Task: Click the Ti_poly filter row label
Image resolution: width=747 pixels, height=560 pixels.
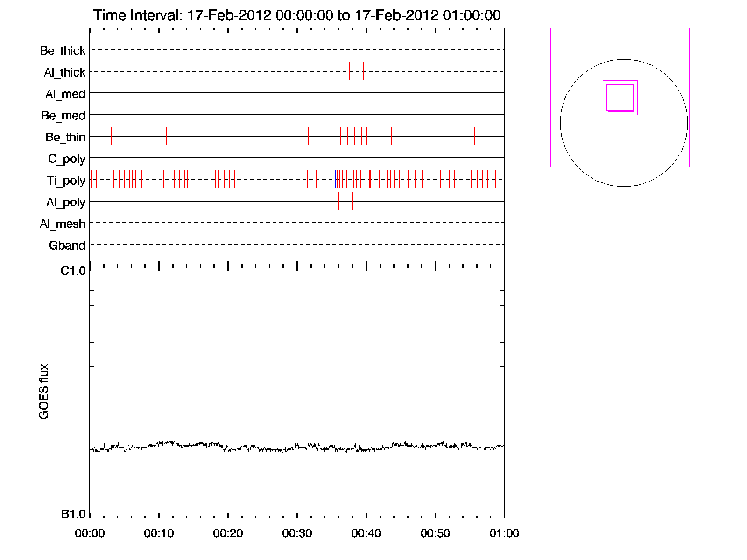Action: (66, 181)
